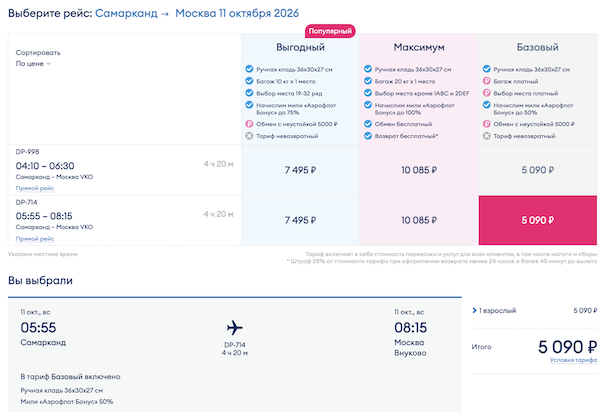Click cross icon beside Выгодный 'Тариф невозвратный'
The image size is (600, 414).
249,135
